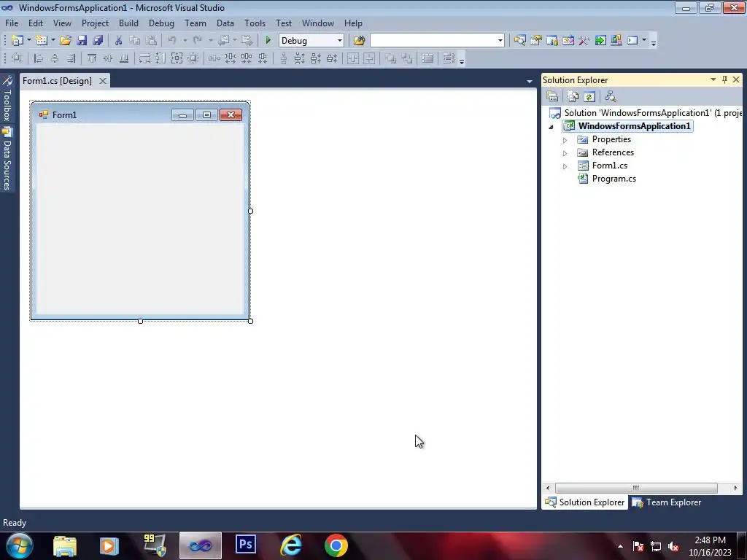Toggle Show All Files in Solution Explorer
This screenshot has width=747, height=560.
tap(573, 97)
